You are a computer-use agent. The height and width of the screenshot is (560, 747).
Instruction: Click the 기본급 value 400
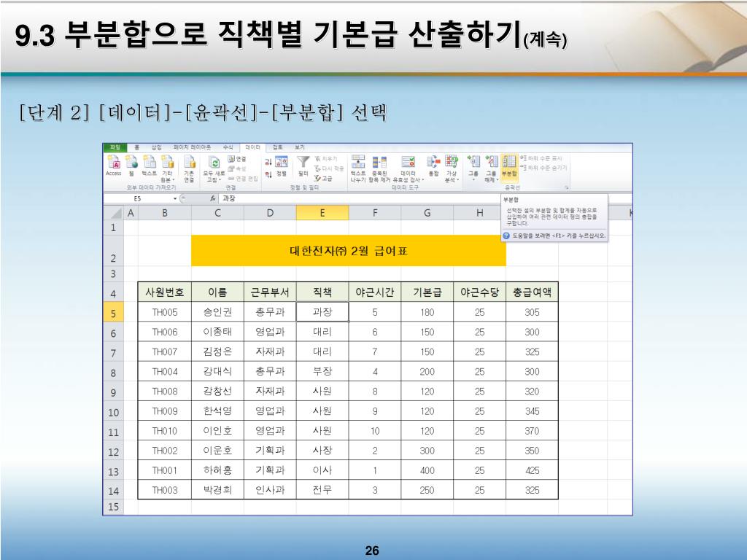[427, 470]
